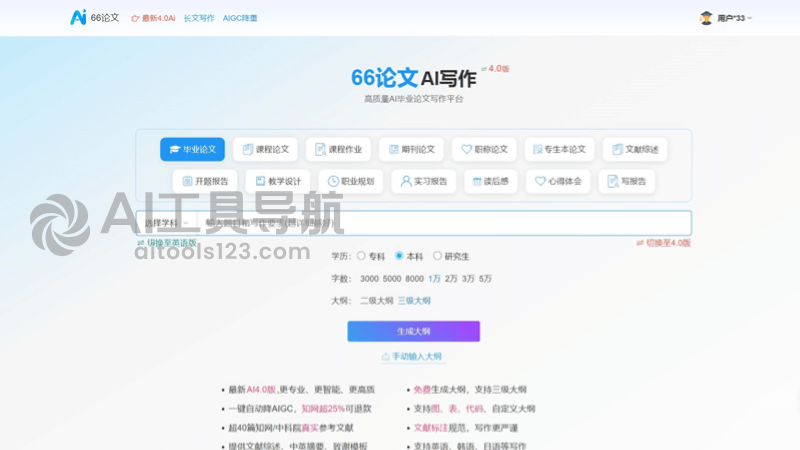The width and height of the screenshot is (800, 450).
Task: Open the 最新4.0Ai nav link
Action: point(153,18)
